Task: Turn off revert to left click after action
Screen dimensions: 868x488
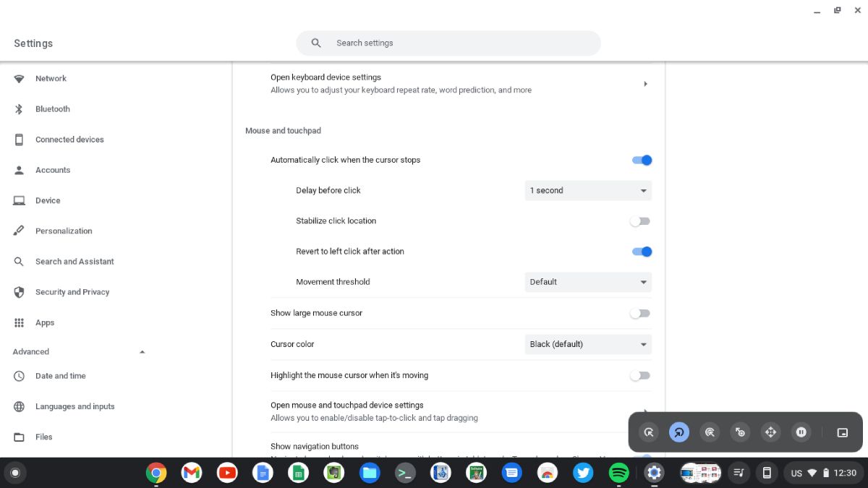Action: tap(641, 251)
